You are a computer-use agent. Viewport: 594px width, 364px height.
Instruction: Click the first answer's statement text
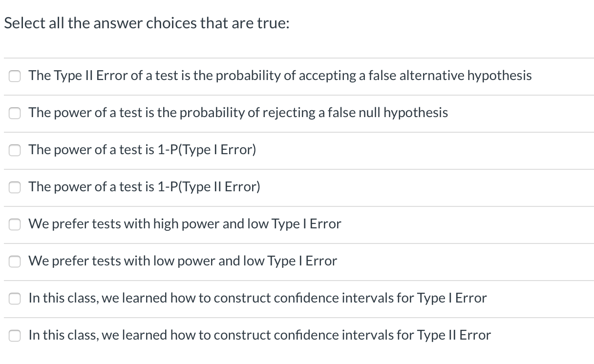[279, 76]
